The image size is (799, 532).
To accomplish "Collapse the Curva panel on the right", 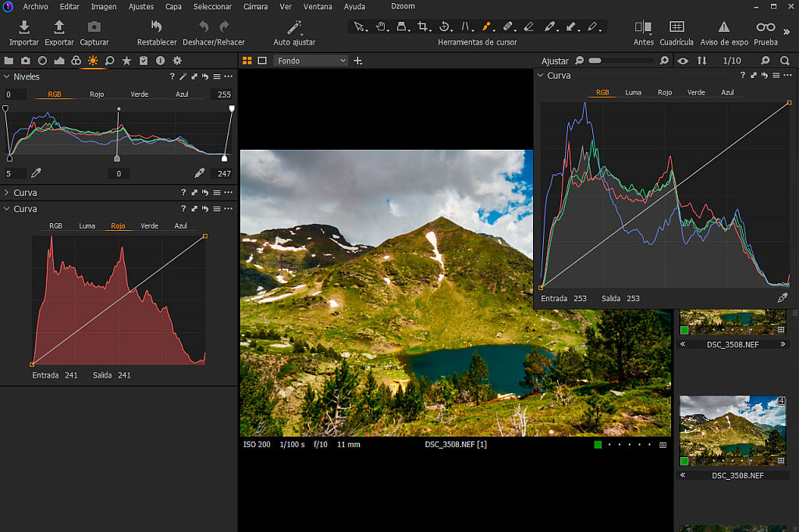I will click(x=539, y=76).
